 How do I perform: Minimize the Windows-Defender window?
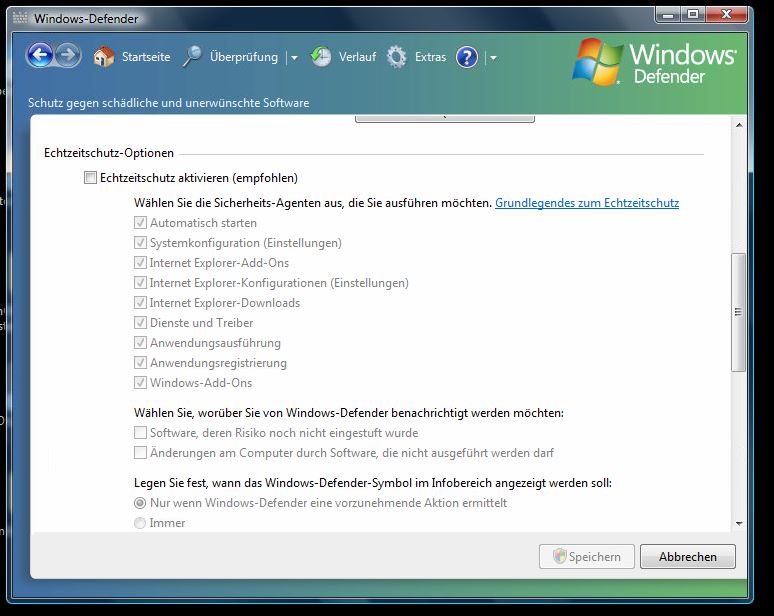tap(668, 15)
